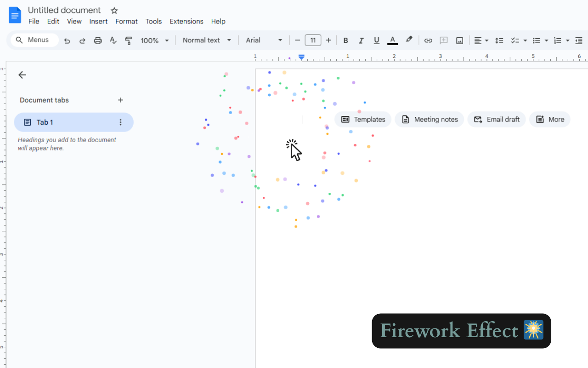This screenshot has width=588, height=368.
Task: Click the blue indent marker on ruler
Action: [x=301, y=57]
